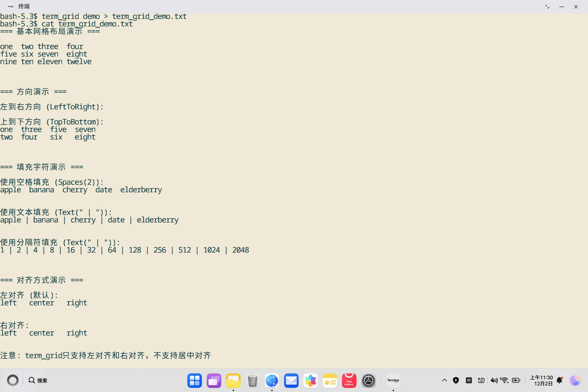The width and height of the screenshot is (588, 392).
Task: Launch the web browser globe icon
Action: point(272,381)
